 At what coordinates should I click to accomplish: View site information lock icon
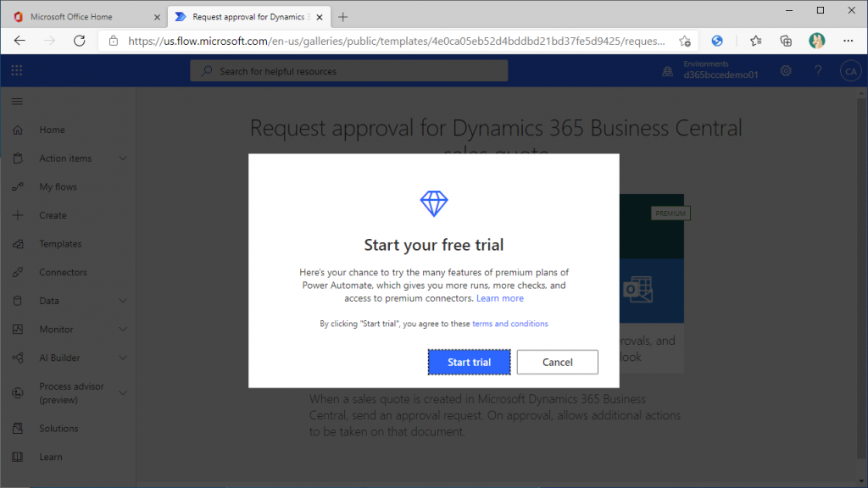tap(114, 41)
